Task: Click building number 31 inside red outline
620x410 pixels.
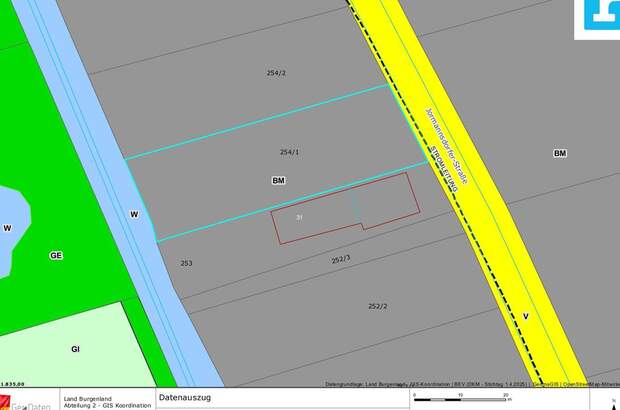Action: 299,216
